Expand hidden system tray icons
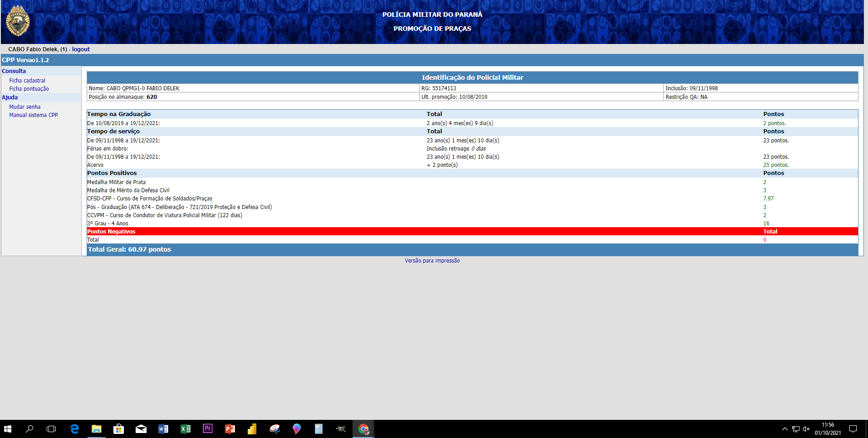Image resolution: width=868 pixels, height=438 pixels. click(785, 429)
